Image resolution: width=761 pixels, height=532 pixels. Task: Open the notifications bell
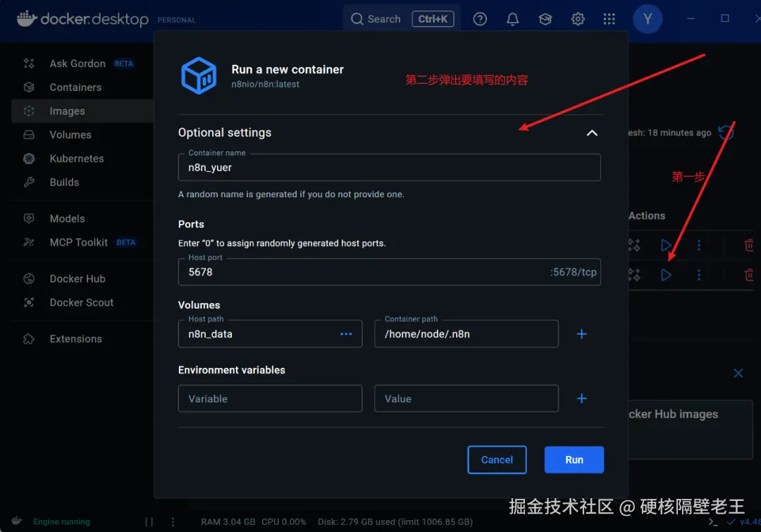pyautogui.click(x=512, y=19)
